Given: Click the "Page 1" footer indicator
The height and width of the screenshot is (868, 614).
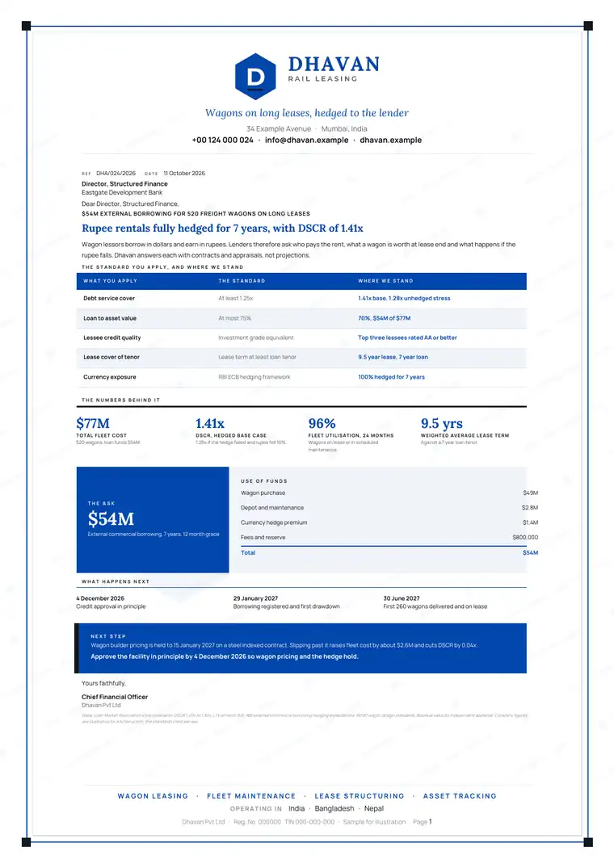Looking at the screenshot, I should tap(423, 822).
